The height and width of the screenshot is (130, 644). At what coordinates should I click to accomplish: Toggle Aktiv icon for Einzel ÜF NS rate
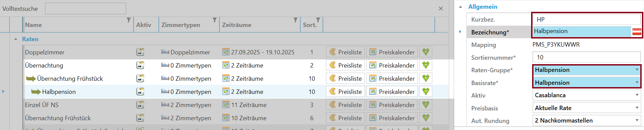[140, 105]
